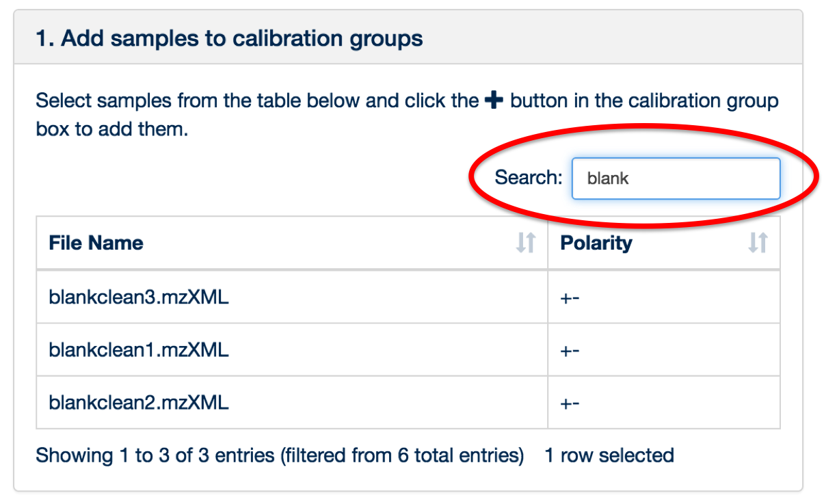
Task: Select the blankclean2.mzXML row
Action: tap(408, 403)
